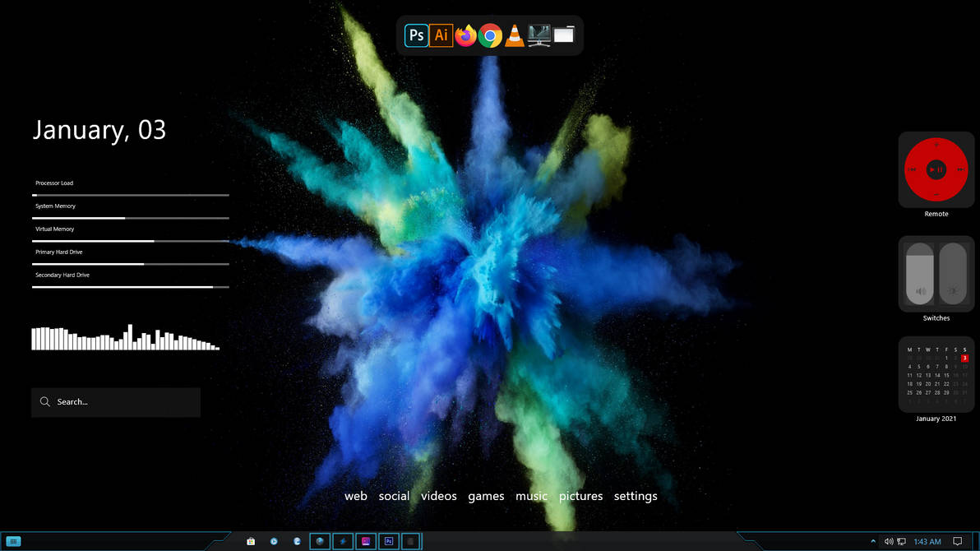Viewport: 980px width, 551px height.
Task: Open the blue play-button media player icon
Action: (x=274, y=542)
